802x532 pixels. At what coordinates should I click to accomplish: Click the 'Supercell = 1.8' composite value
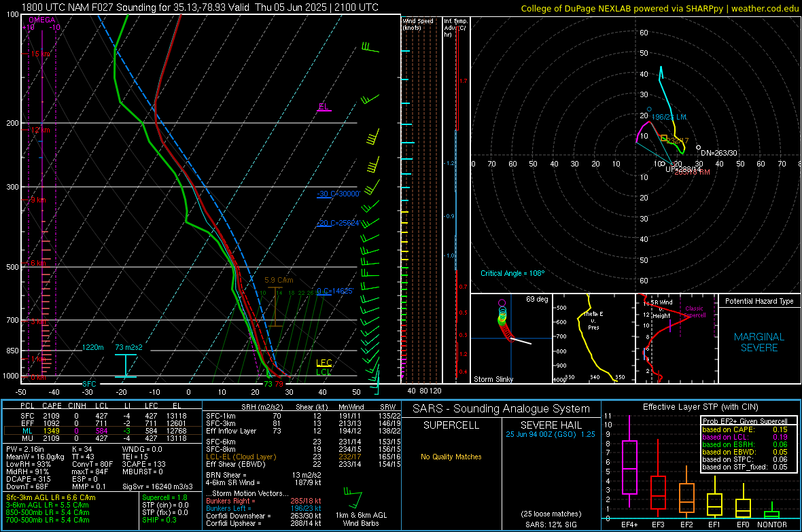click(x=164, y=497)
